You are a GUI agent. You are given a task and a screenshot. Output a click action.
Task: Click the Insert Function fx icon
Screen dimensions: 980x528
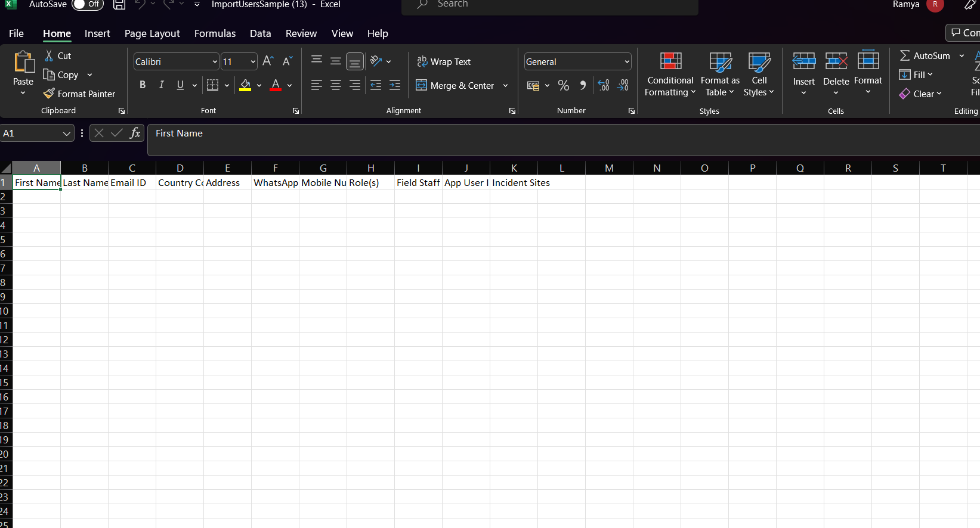click(135, 133)
